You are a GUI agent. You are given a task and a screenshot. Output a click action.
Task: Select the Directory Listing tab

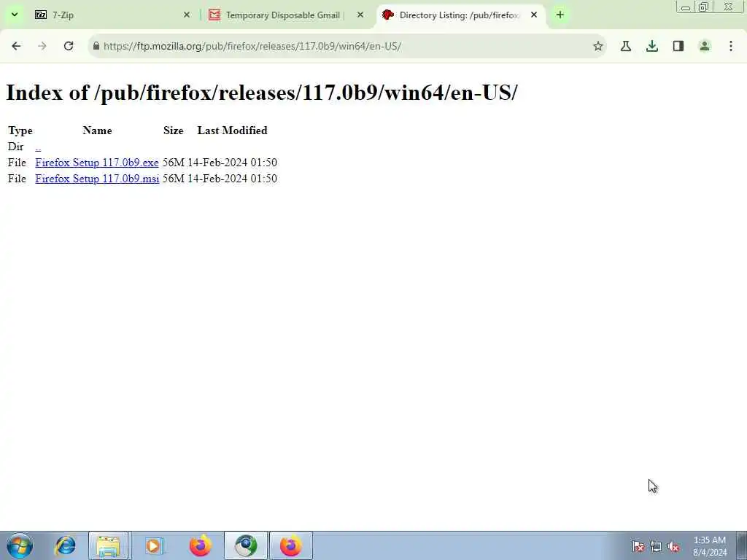(x=461, y=15)
